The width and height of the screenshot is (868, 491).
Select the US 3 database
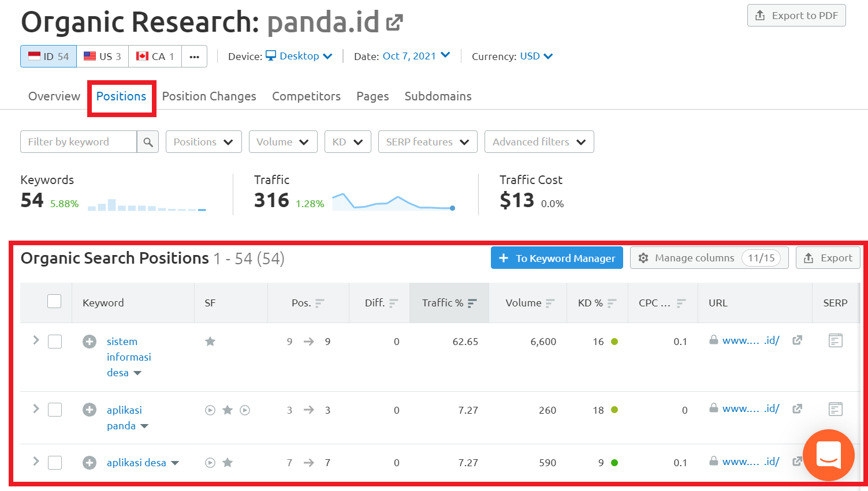[x=102, y=57]
